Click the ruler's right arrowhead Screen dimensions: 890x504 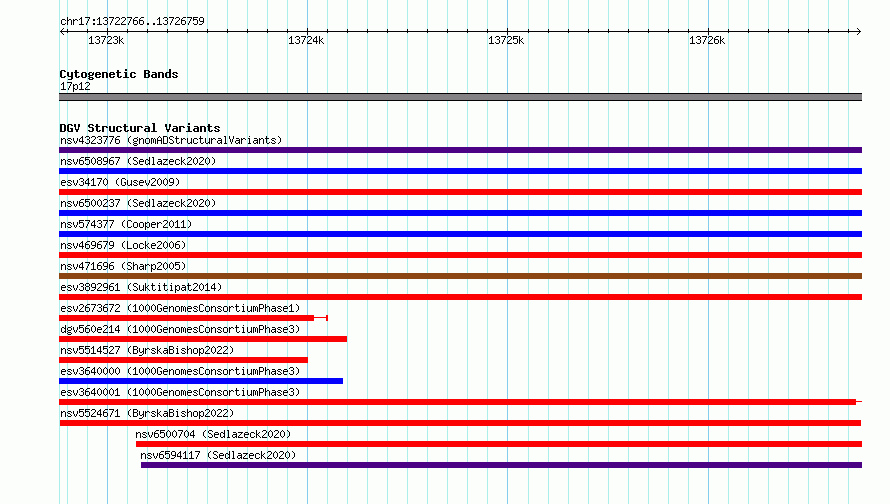(859, 31)
